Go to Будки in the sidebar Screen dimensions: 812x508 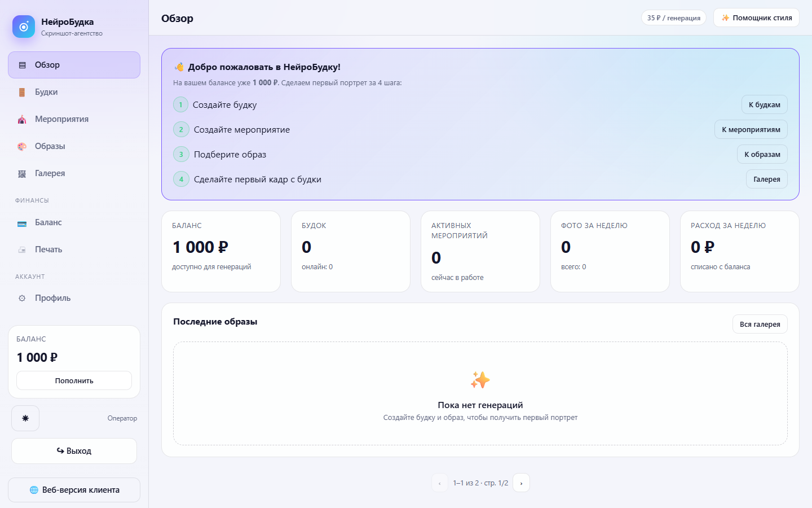tap(74, 92)
